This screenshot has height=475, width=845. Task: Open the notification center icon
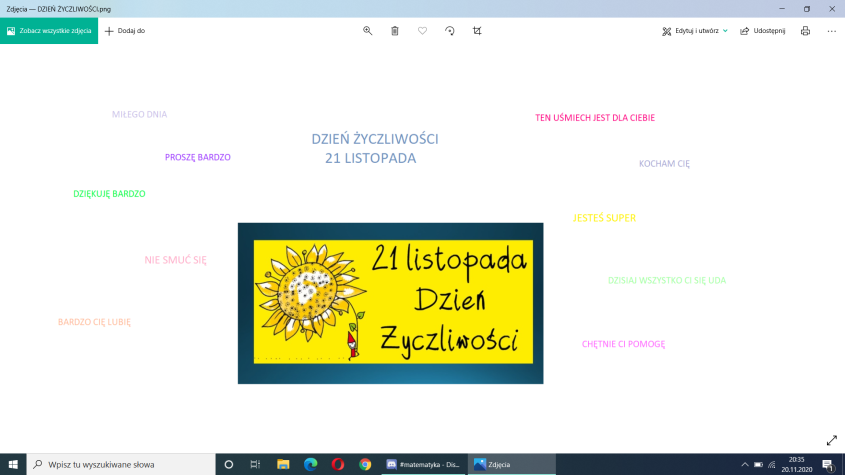point(827,464)
